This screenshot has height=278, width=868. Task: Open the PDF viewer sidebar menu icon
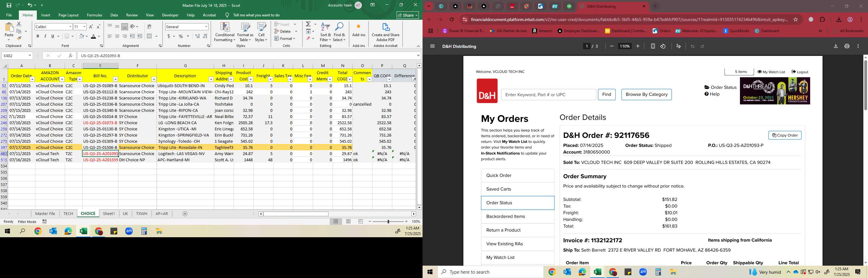pos(433,46)
